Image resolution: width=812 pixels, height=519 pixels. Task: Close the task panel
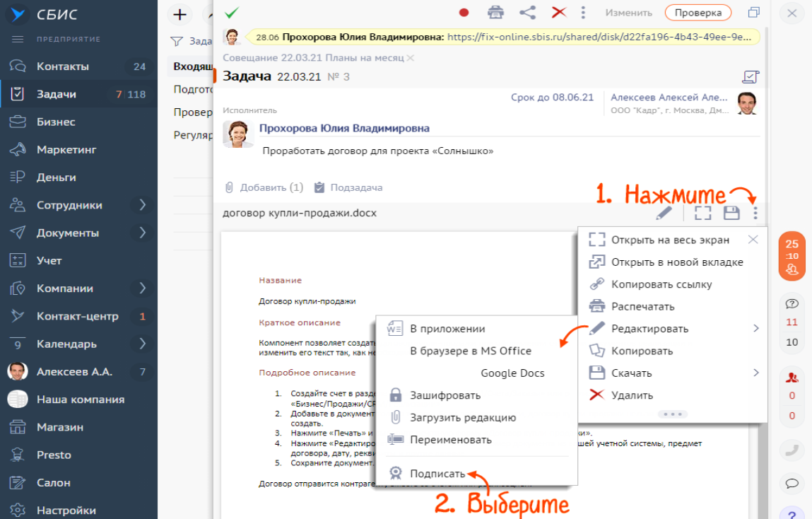pos(792,13)
